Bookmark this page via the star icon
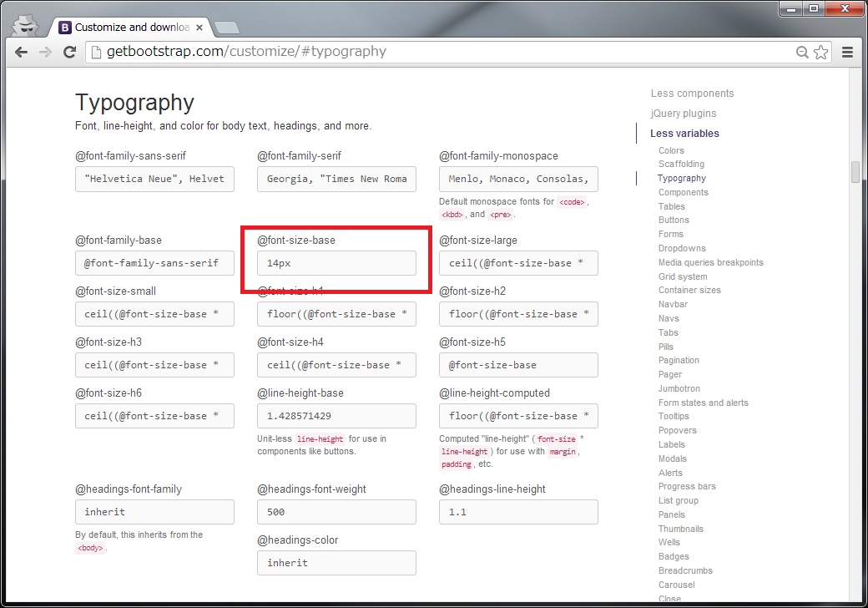The width and height of the screenshot is (868, 608). tap(821, 52)
